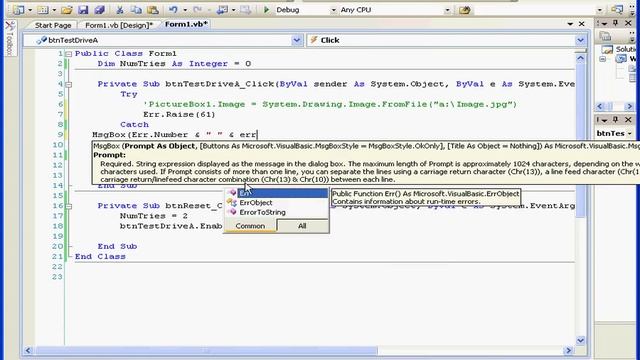The image size is (640, 360).
Task: Collapse the Public Class Form1 outline
Action: click(x=69, y=54)
